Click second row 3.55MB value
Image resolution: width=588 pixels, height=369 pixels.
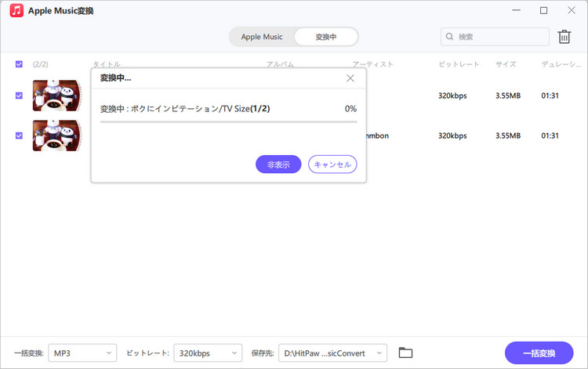[508, 136]
